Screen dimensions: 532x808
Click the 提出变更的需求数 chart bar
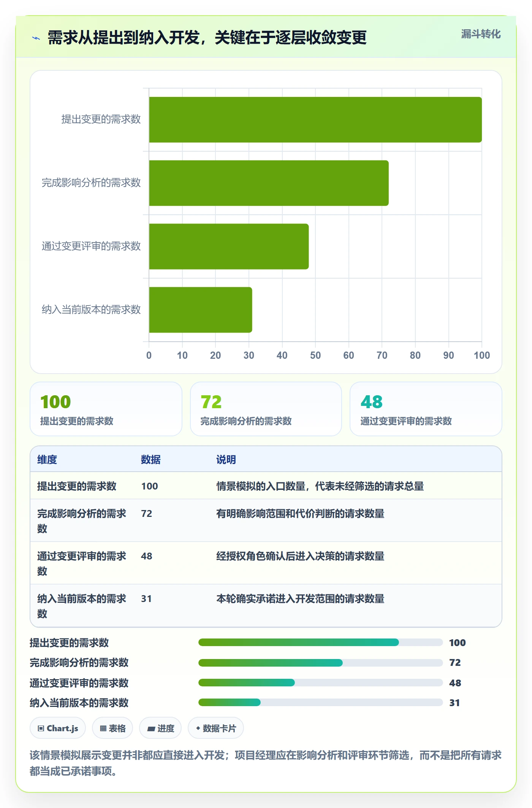click(315, 120)
